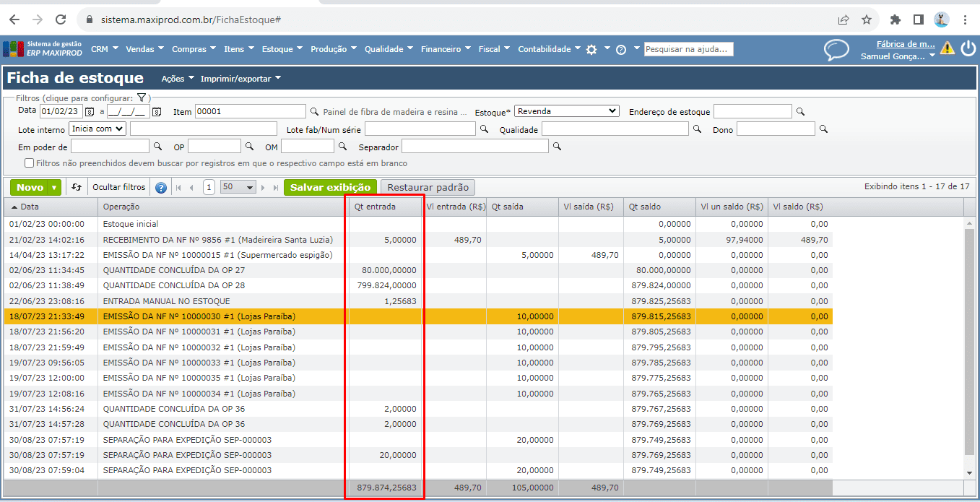Open the blue help icon in grid toolbar
Viewport: 980px width, 502px height.
160,188
